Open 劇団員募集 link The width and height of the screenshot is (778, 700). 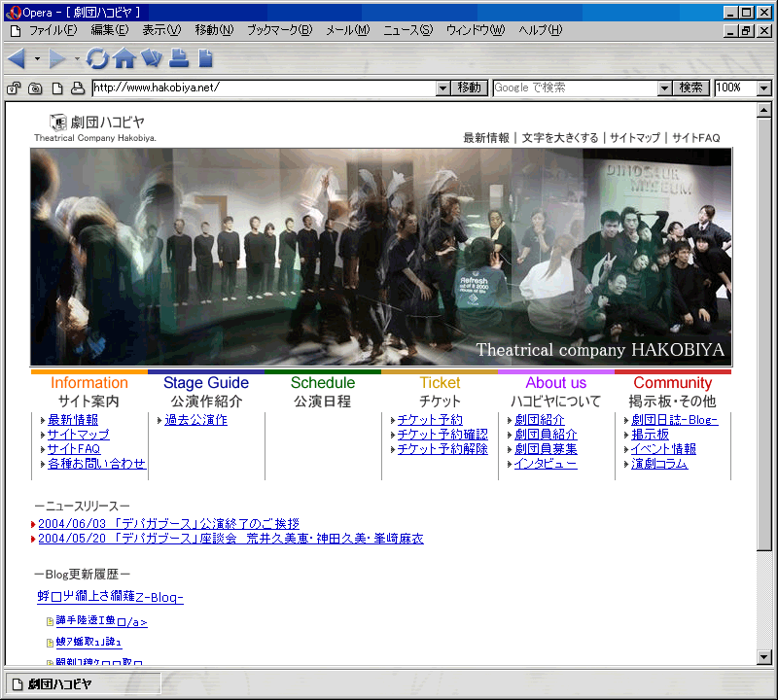pos(546,449)
